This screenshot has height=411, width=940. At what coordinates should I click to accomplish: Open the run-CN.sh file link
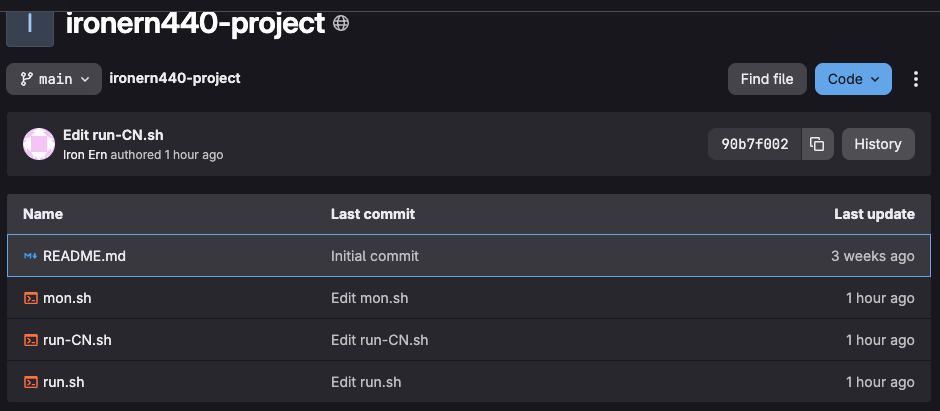pos(77,340)
